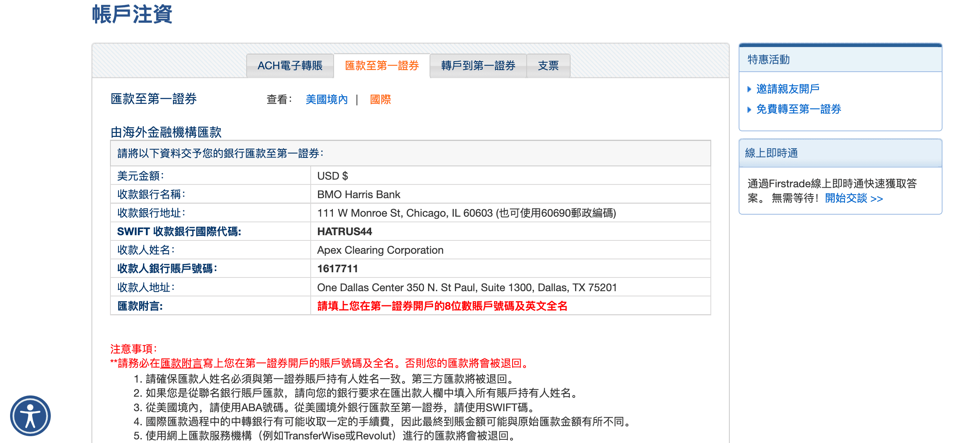Click the 美元金額 label
The width and height of the screenshot is (980, 443).
click(x=141, y=176)
